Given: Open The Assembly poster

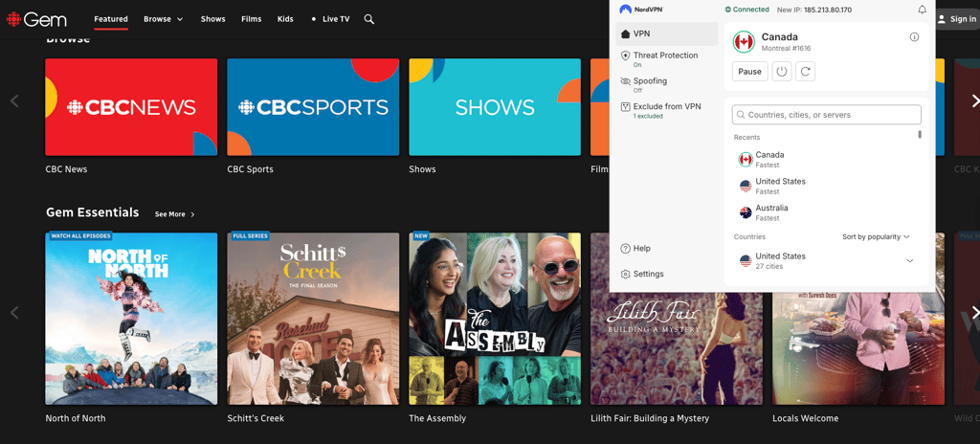Looking at the screenshot, I should point(495,319).
